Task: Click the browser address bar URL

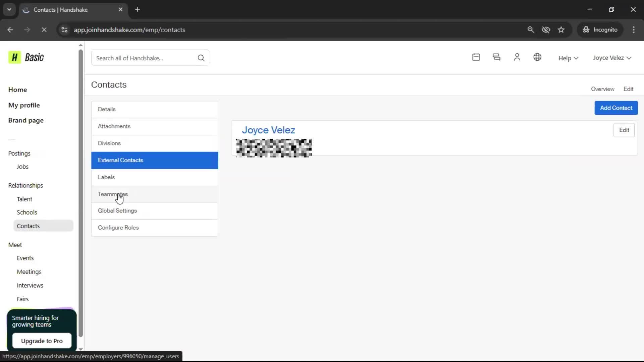Action: 129,30
